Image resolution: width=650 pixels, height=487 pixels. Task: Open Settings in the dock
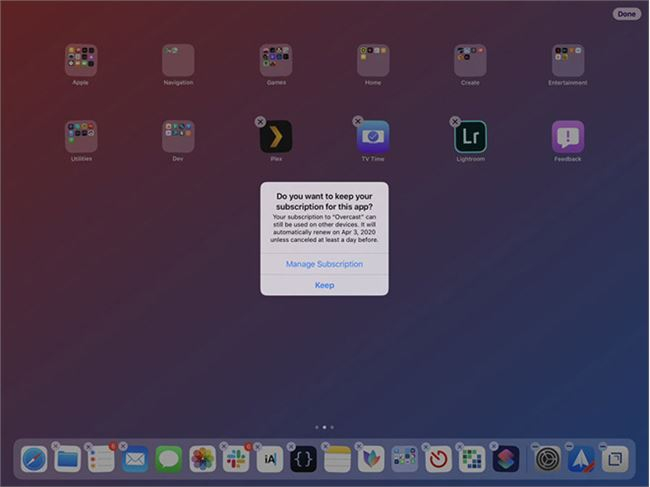(548, 459)
